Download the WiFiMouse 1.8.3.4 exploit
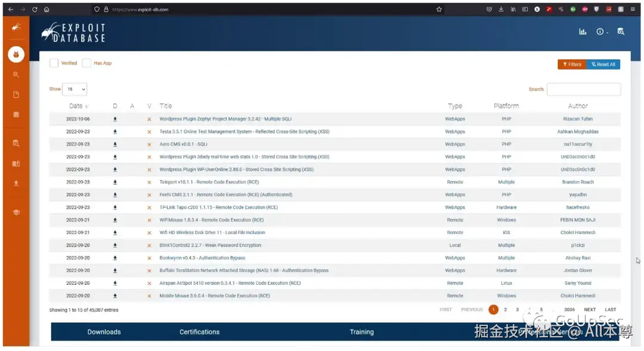Screen dimensions: 644x351 (x=115, y=220)
